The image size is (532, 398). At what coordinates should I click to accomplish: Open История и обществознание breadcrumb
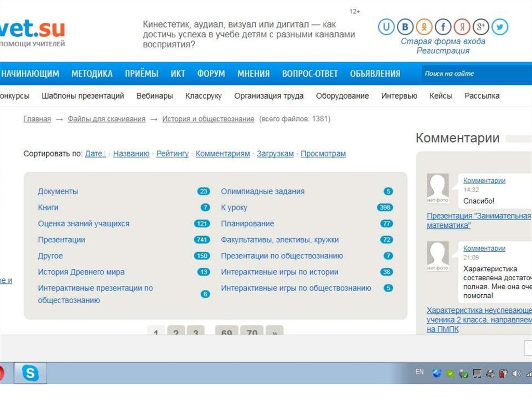pyautogui.click(x=208, y=119)
